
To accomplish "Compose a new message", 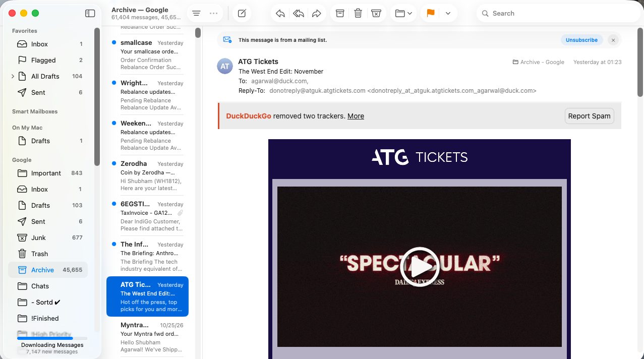I will (242, 14).
